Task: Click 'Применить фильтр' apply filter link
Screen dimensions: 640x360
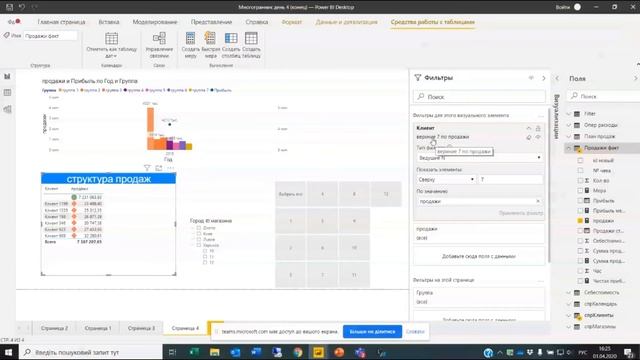Action: click(x=521, y=213)
